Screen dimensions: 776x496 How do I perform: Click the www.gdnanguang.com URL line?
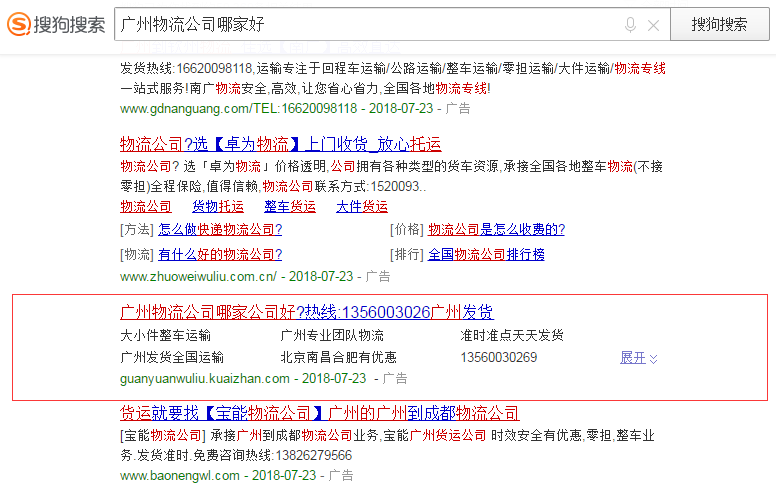tap(239, 108)
